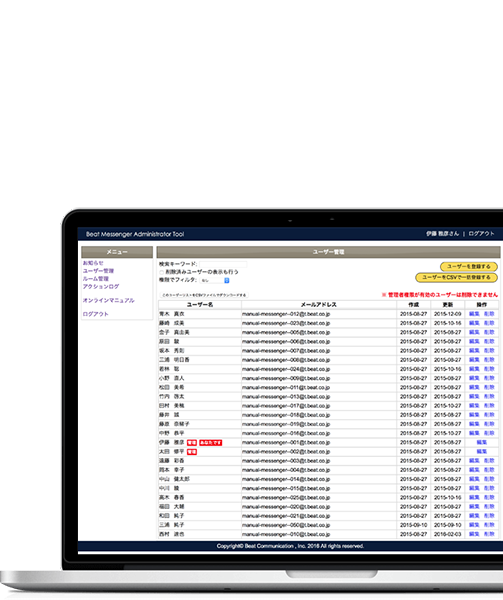Click the ユーザーをCSVで一括登録する button

(x=456, y=277)
